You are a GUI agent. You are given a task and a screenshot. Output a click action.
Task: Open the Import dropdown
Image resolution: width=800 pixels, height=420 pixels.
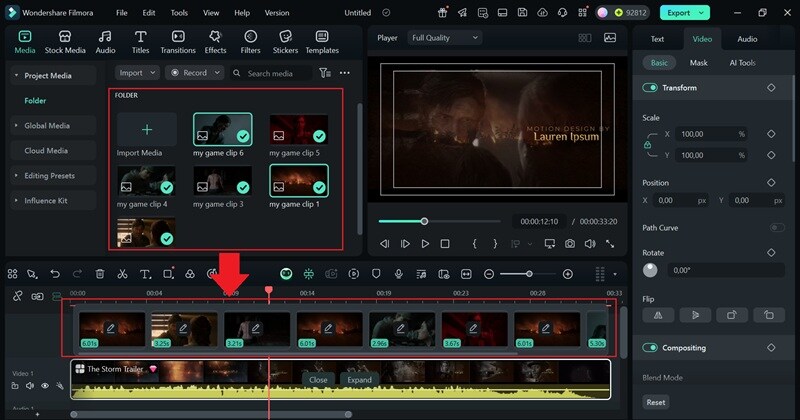pos(137,73)
